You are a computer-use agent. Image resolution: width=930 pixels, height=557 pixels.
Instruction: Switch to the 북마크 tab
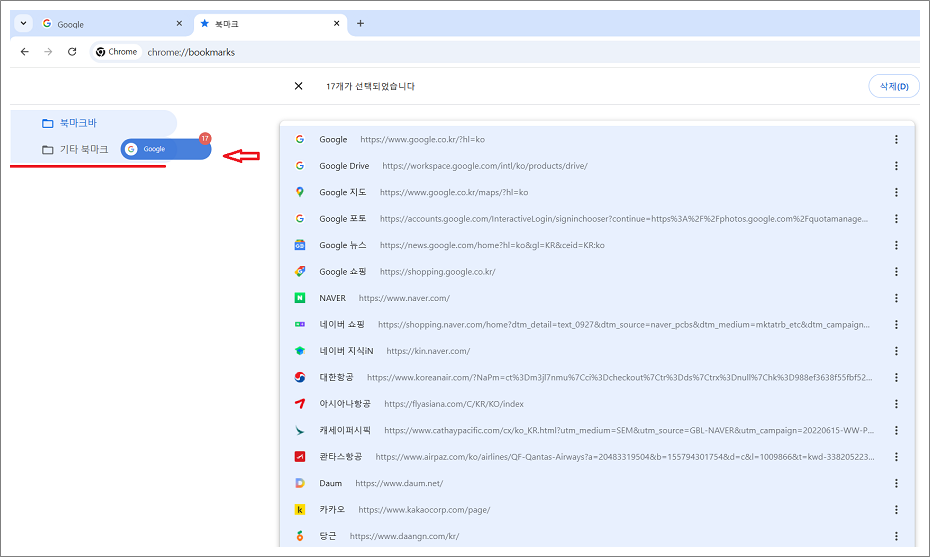point(270,24)
